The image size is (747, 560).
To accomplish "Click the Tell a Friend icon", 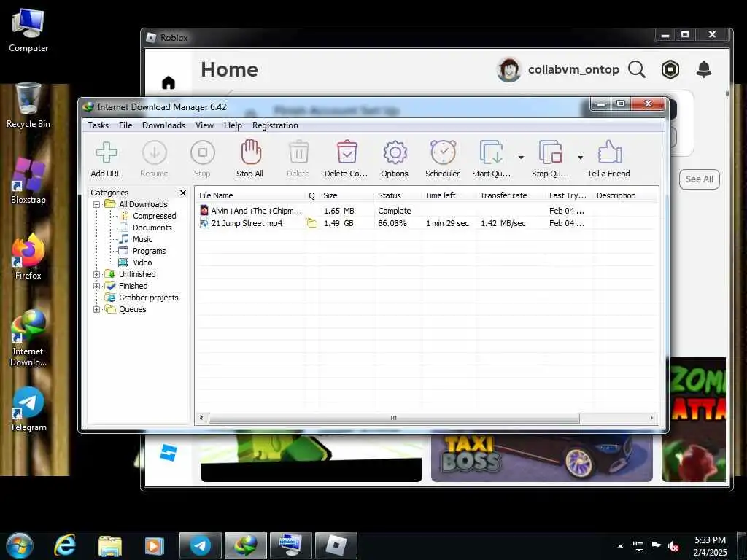I will (x=610, y=152).
